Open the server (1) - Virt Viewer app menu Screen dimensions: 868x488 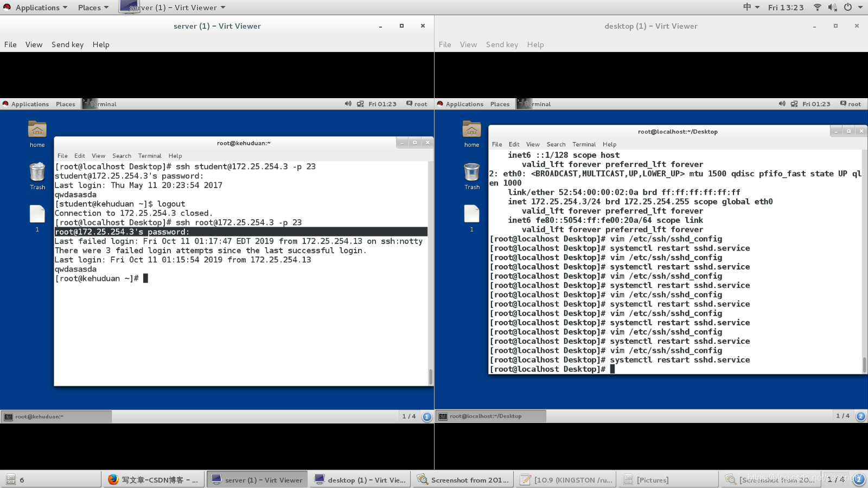[173, 8]
